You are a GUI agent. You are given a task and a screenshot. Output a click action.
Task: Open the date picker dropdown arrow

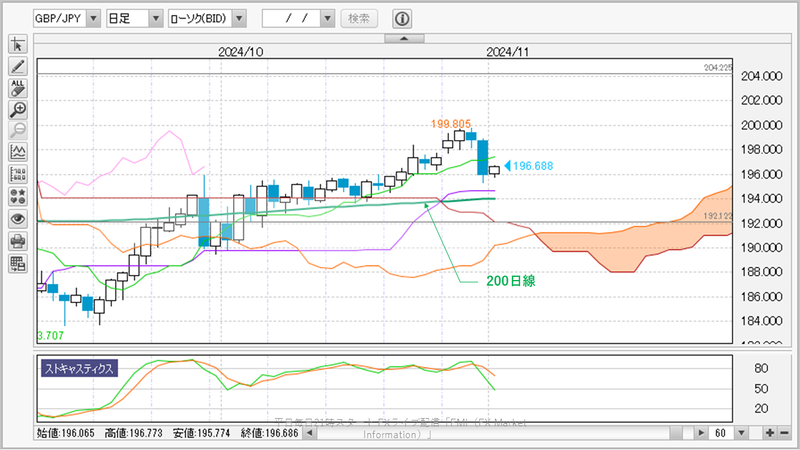328,19
